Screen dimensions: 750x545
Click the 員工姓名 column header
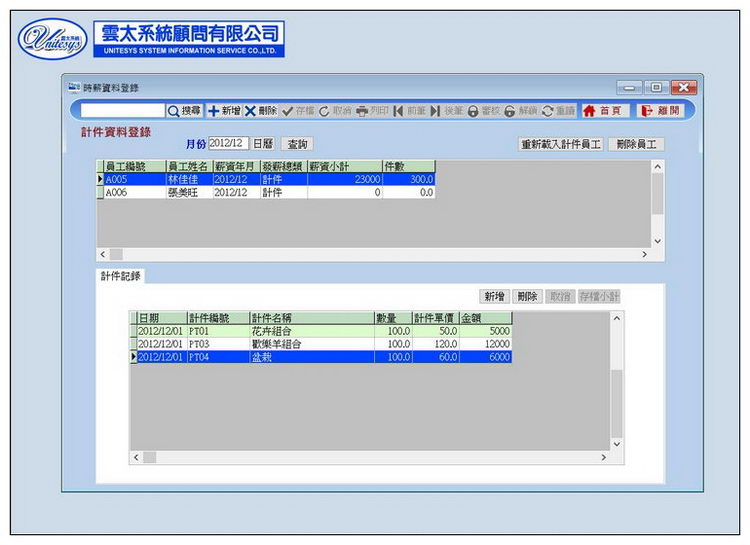click(189, 166)
